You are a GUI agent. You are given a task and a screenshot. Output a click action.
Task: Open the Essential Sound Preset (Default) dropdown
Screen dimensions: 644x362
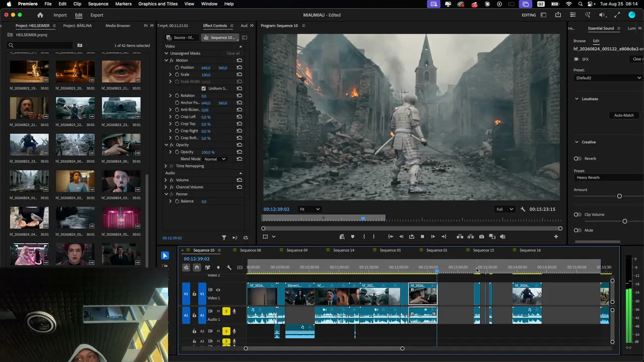[609, 78]
